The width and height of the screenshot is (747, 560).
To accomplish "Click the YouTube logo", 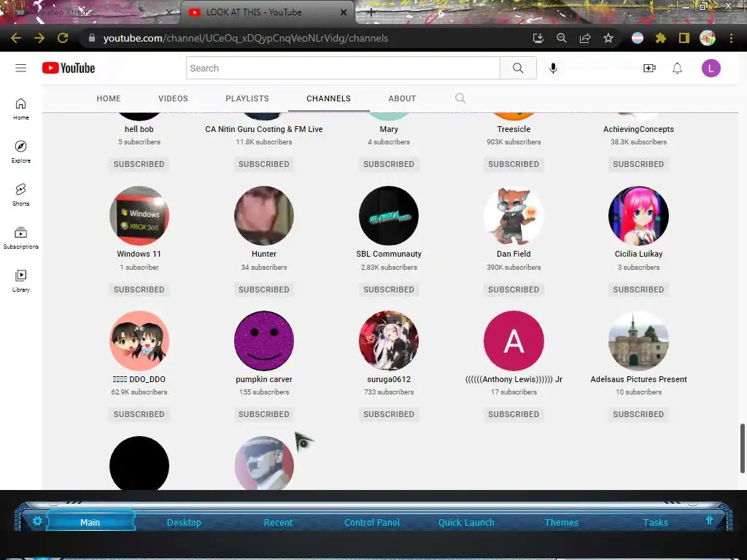I will [69, 68].
